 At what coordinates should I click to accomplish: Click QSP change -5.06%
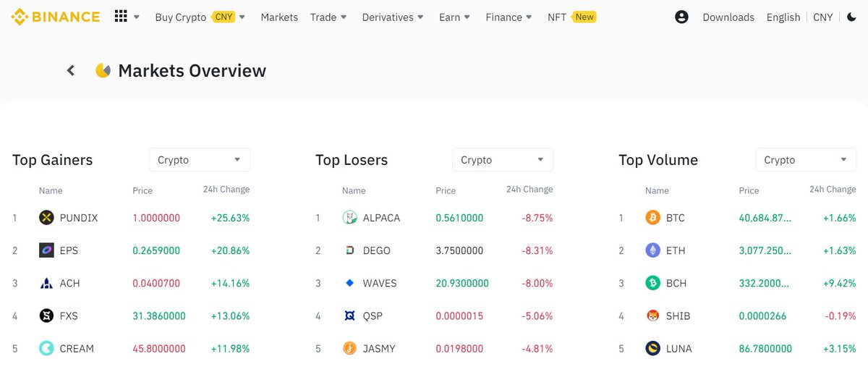tap(536, 316)
